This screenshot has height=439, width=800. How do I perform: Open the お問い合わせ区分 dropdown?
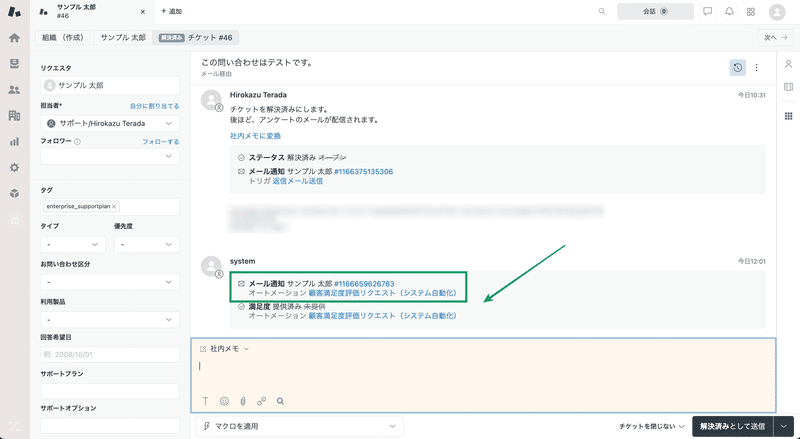(110, 282)
